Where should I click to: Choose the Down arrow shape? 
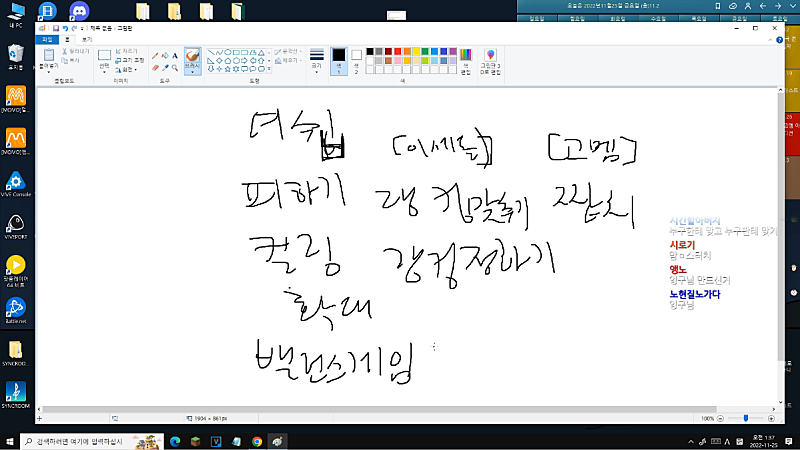(211, 69)
